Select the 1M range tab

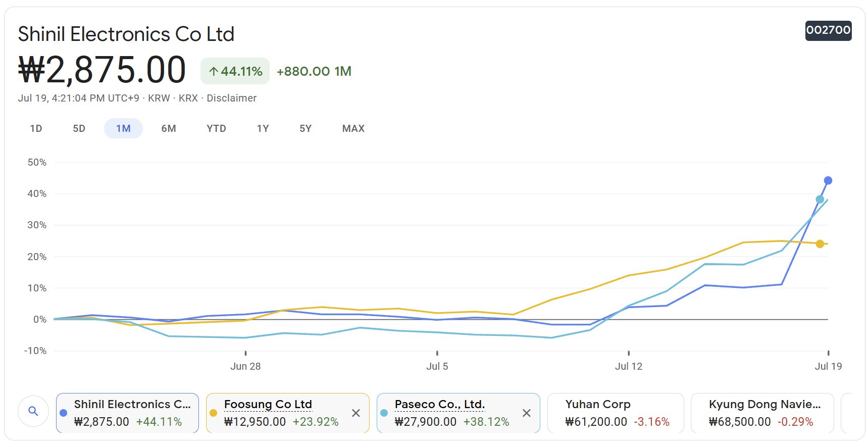123,129
